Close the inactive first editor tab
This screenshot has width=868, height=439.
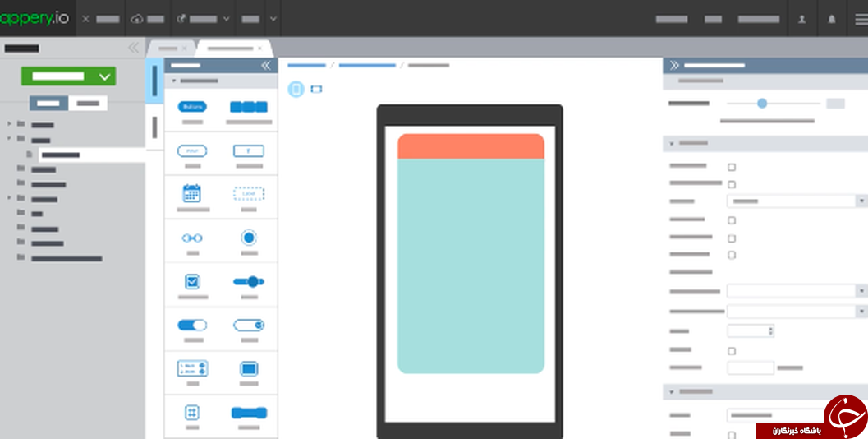point(184,49)
